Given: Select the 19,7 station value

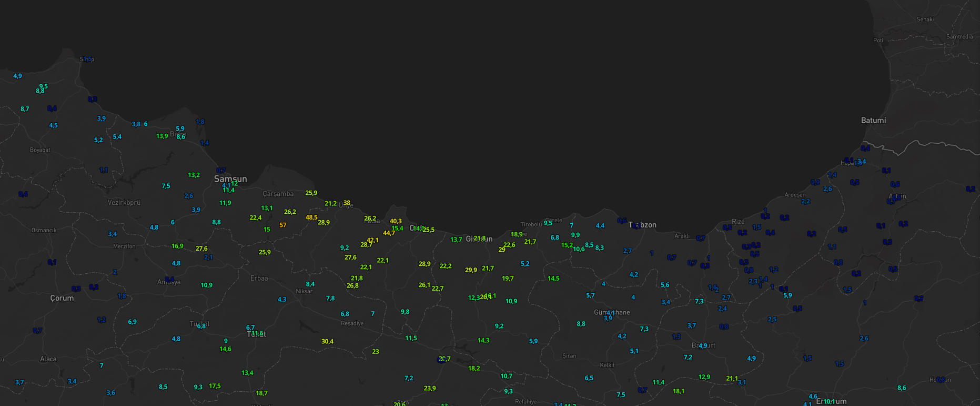Looking at the screenshot, I should [x=508, y=278].
